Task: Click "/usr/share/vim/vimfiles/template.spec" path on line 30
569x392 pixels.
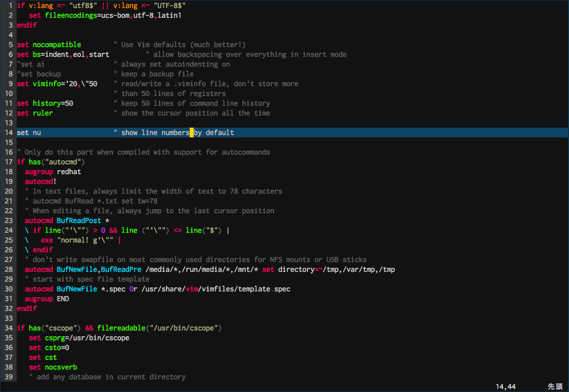Action: point(216,289)
